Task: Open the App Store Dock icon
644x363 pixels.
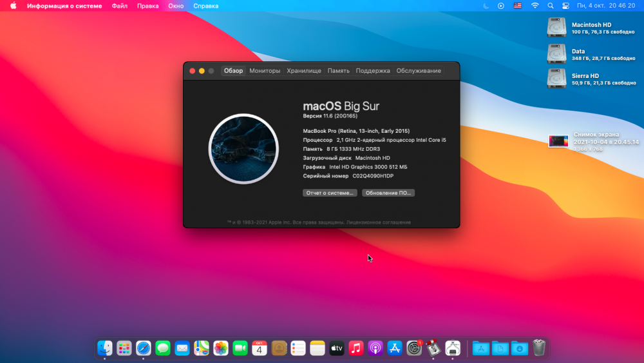Action: (x=395, y=348)
